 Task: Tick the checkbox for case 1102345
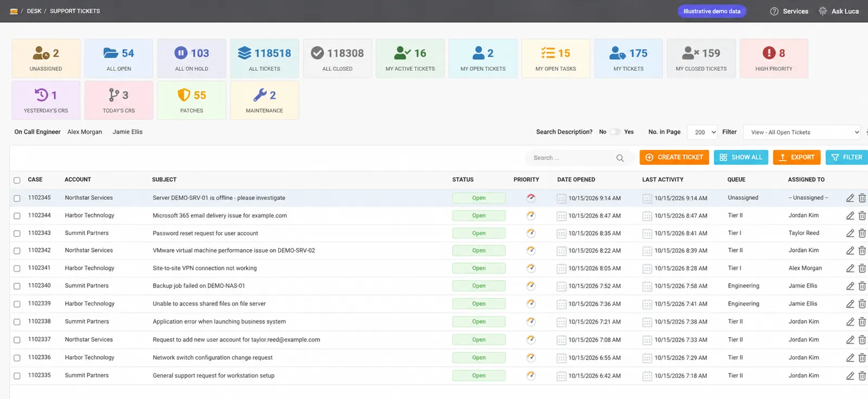point(17,198)
